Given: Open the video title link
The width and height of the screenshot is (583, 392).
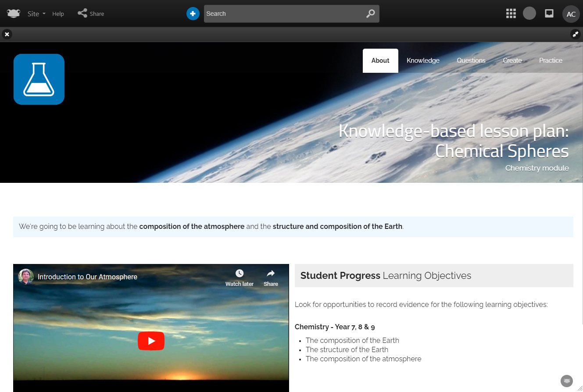Looking at the screenshot, I should 87,277.
